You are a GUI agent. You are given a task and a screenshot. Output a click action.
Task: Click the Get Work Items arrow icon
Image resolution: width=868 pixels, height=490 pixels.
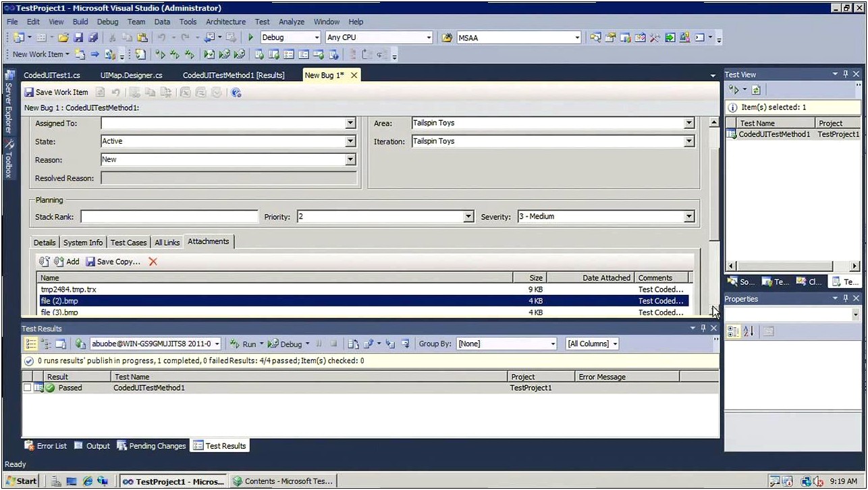point(95,55)
